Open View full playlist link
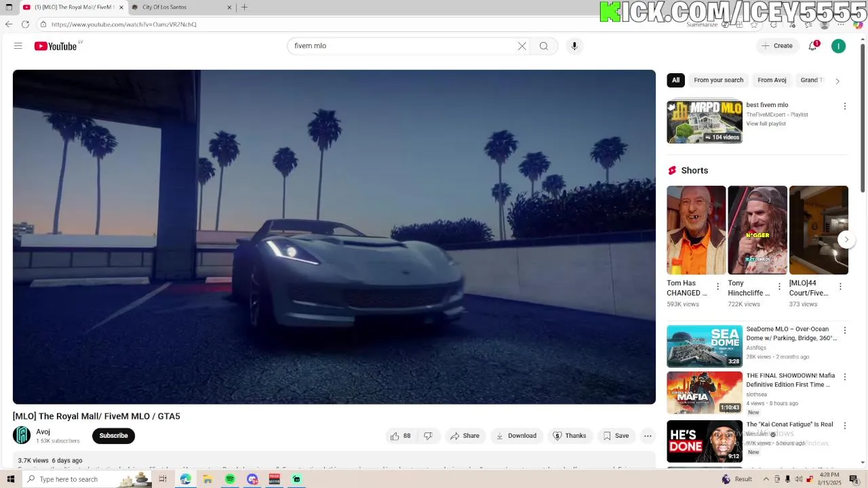The width and height of the screenshot is (868, 488). [766, 124]
